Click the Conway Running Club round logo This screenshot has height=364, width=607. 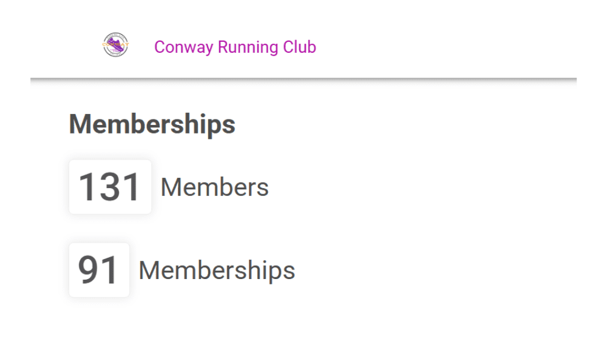coord(116,44)
